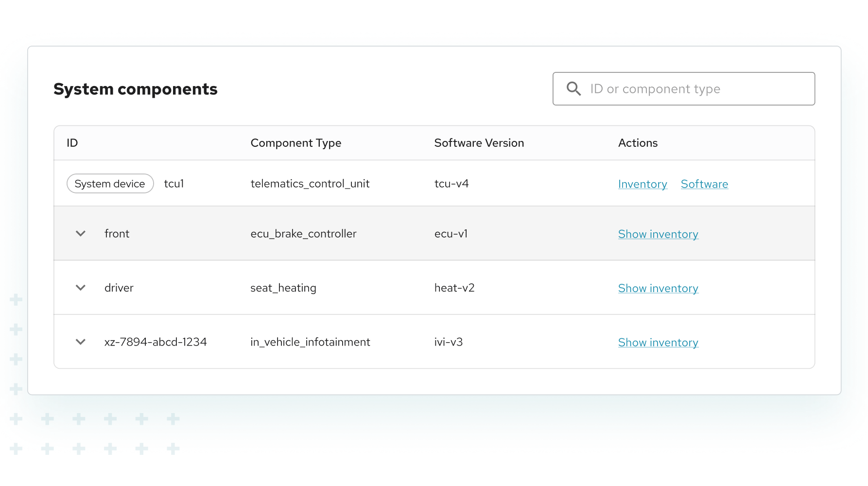Select the tcu1 ID text
This screenshot has height=486, width=868.
[x=174, y=184]
